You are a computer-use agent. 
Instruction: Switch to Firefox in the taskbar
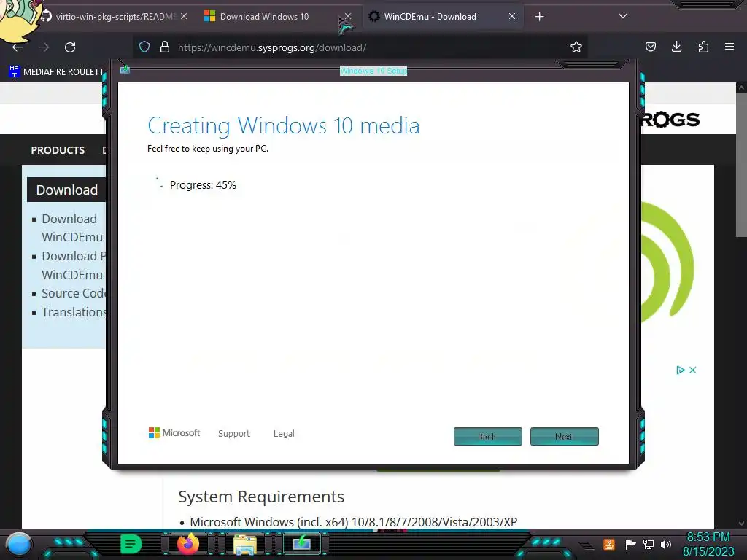coord(187,544)
